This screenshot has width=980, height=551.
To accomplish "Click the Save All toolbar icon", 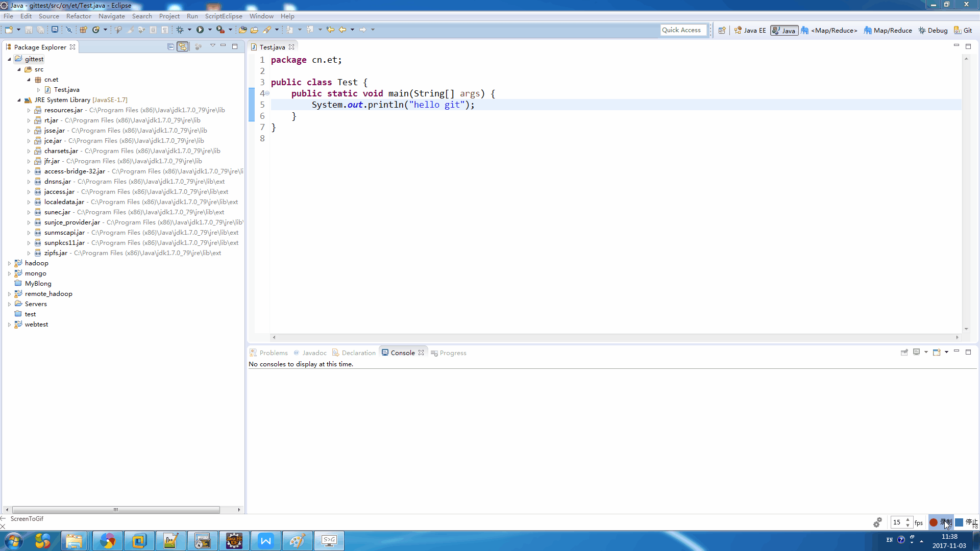I will [x=40, y=30].
